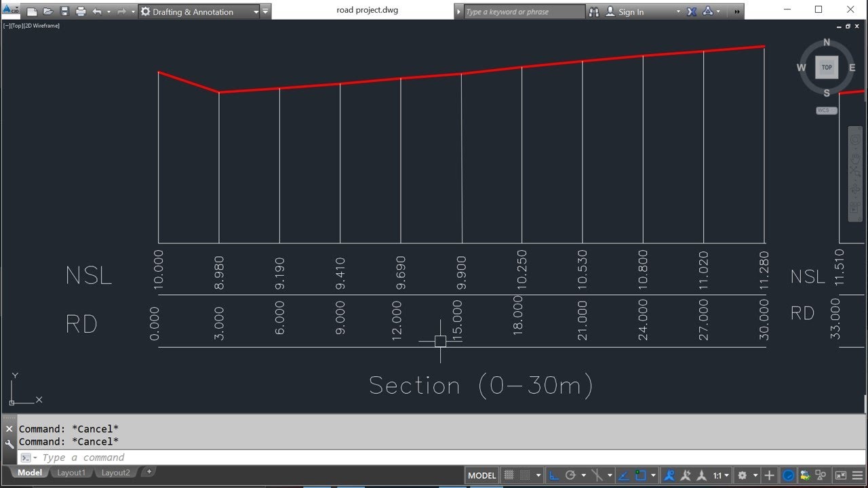
Task: Restore the drawing viewport window
Action: coord(848,26)
